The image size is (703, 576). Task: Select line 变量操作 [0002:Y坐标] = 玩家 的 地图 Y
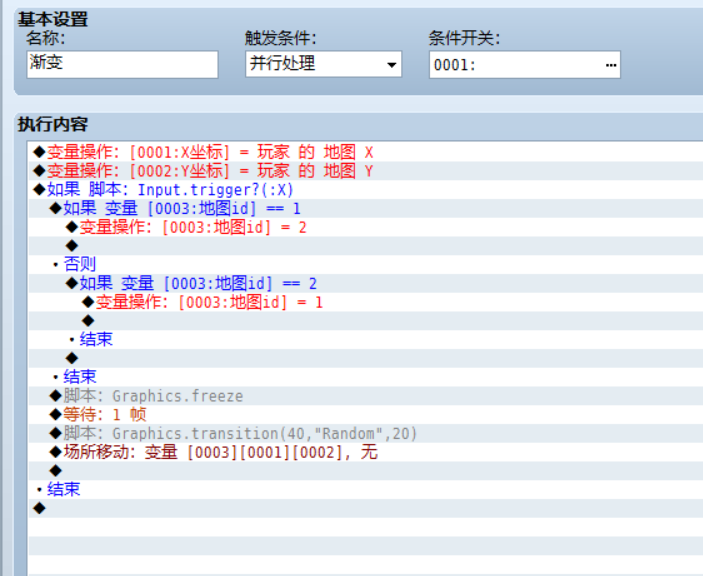(365, 171)
